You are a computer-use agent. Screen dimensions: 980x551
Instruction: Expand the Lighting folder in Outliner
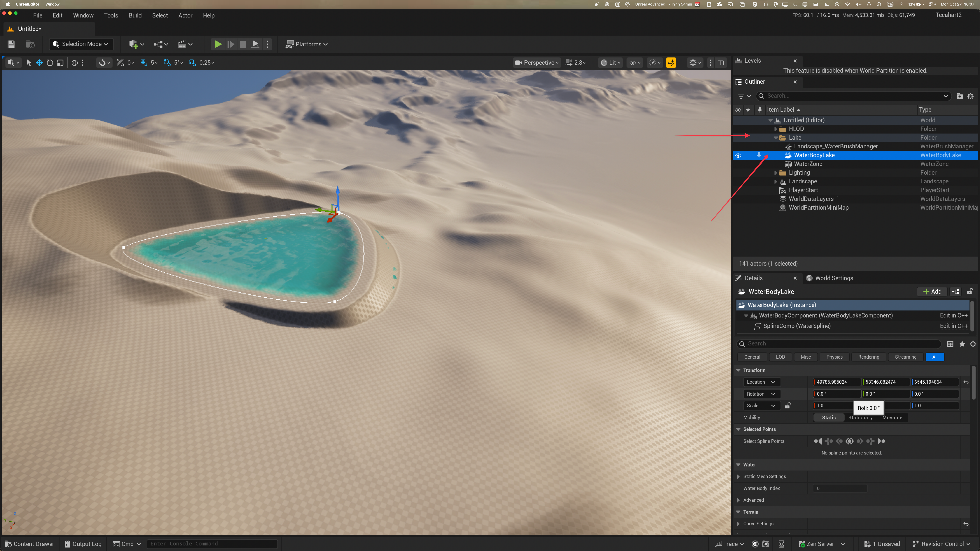click(x=776, y=173)
